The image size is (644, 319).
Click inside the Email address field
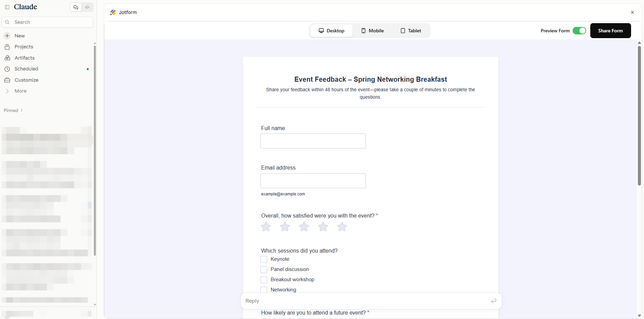pyautogui.click(x=313, y=181)
